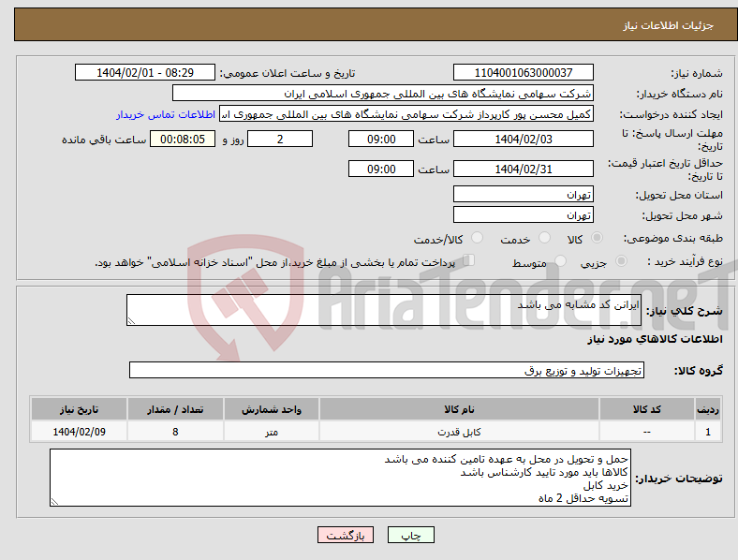Viewport: 738px width, 560px height.
Task: Select the خدمت radio button
Action: 544,238
